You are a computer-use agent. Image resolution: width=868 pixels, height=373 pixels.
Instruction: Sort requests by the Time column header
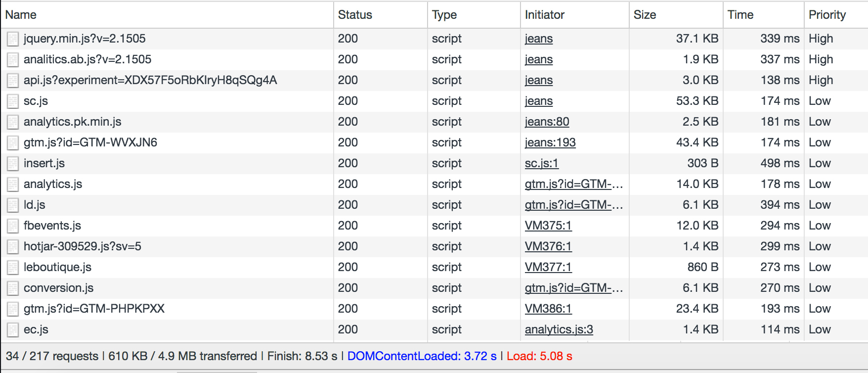[764, 15]
